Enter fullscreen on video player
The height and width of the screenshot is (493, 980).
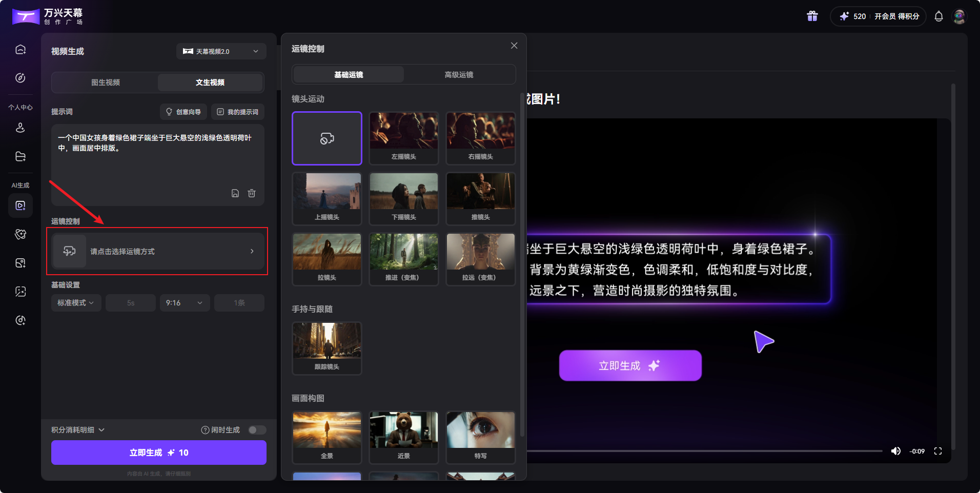coord(938,451)
